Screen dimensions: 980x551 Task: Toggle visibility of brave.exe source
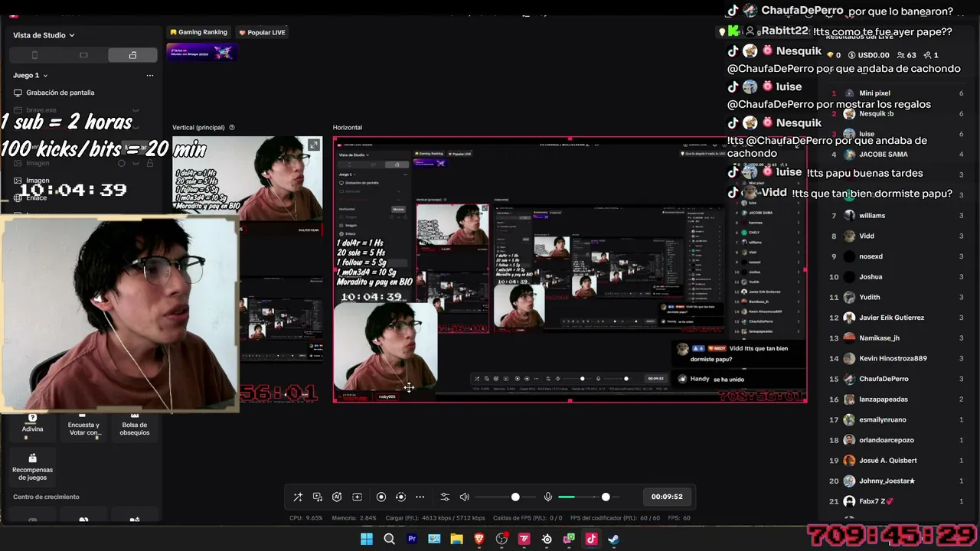pos(136,110)
